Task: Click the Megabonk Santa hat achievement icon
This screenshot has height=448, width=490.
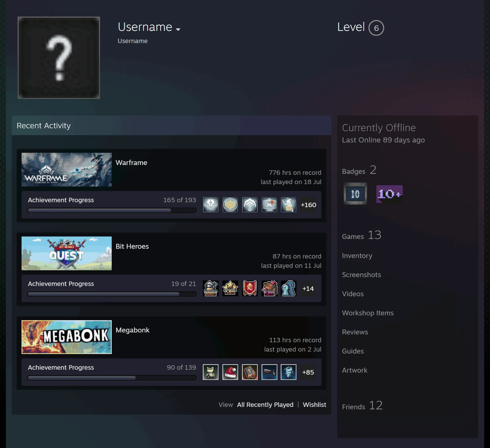Action: pyautogui.click(x=230, y=372)
